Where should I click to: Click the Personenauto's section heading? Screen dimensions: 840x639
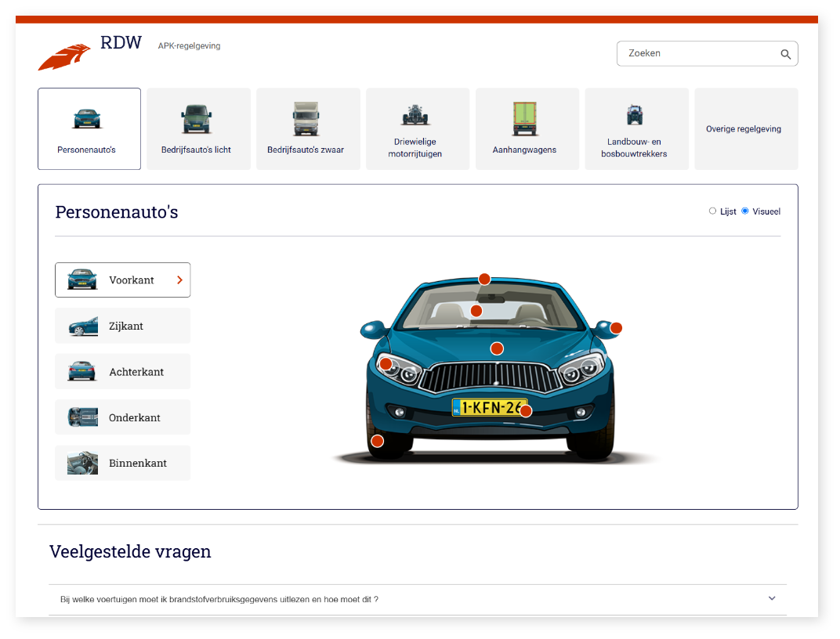[117, 212]
